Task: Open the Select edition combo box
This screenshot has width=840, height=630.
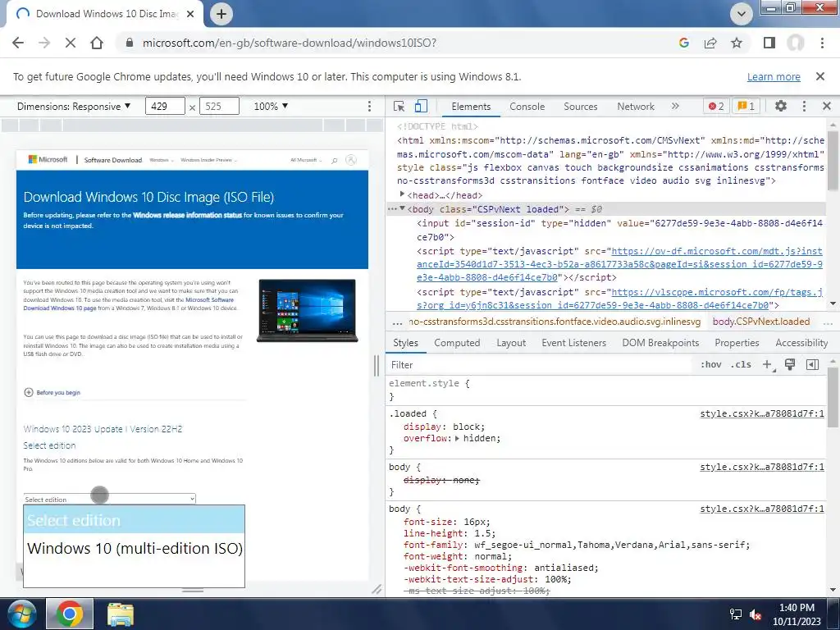Action: [x=110, y=500]
